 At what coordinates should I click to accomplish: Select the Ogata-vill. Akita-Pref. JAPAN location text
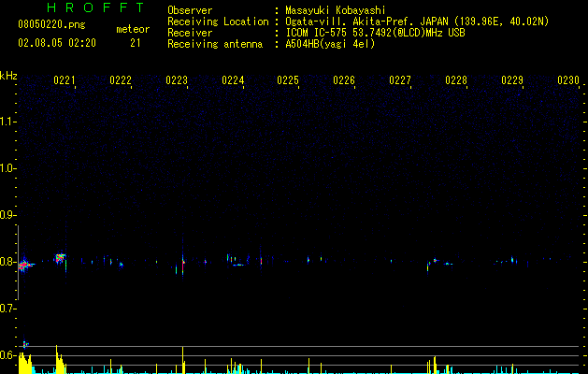(x=417, y=22)
